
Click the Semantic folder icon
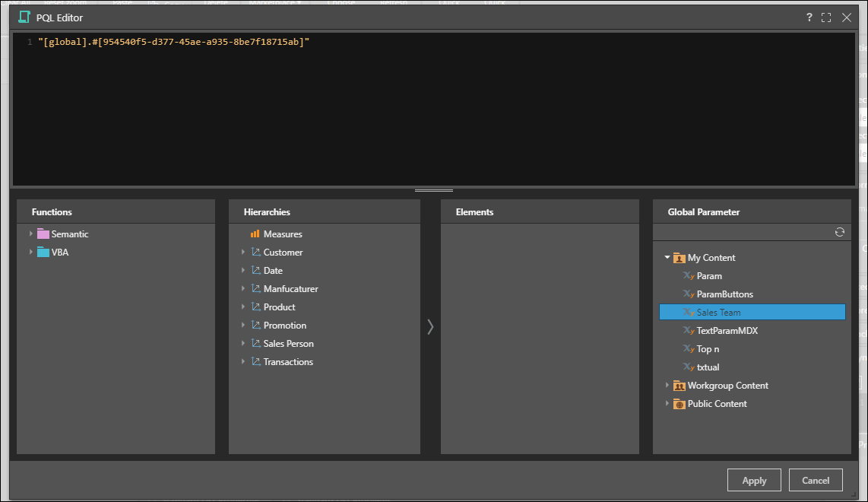coord(44,234)
